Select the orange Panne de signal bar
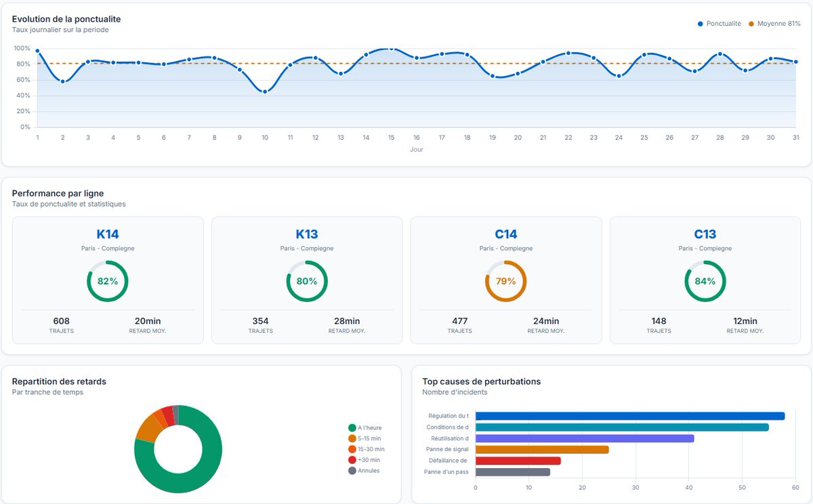 pyautogui.click(x=542, y=449)
